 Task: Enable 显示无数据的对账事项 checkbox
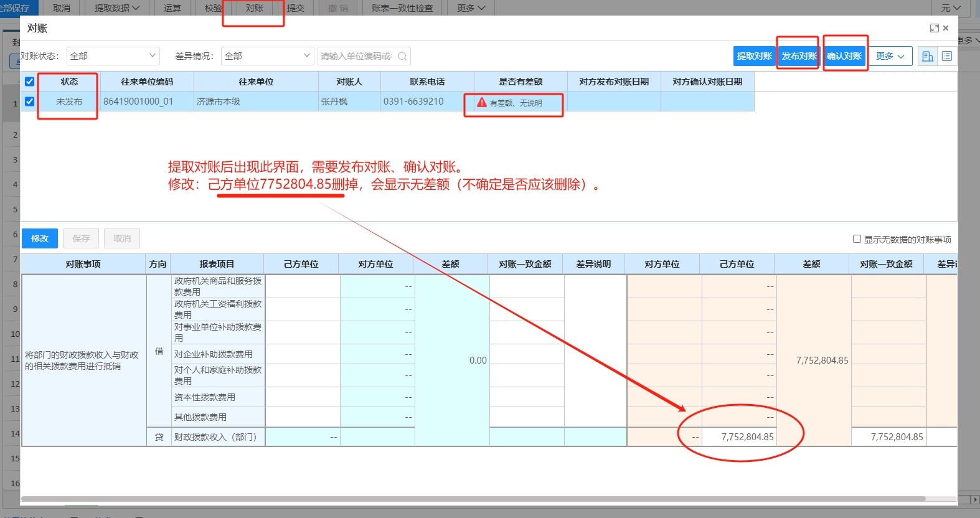(x=857, y=239)
